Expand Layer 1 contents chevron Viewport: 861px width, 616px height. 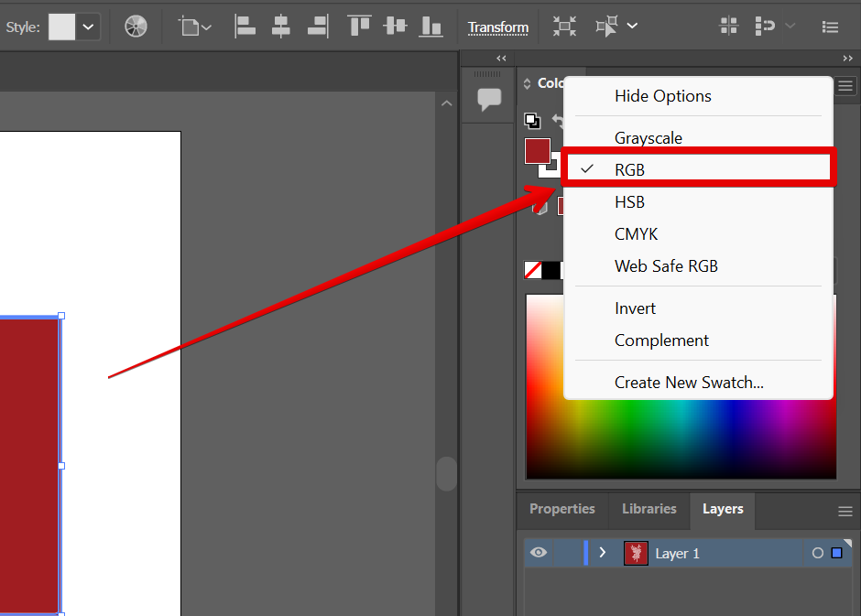click(602, 553)
